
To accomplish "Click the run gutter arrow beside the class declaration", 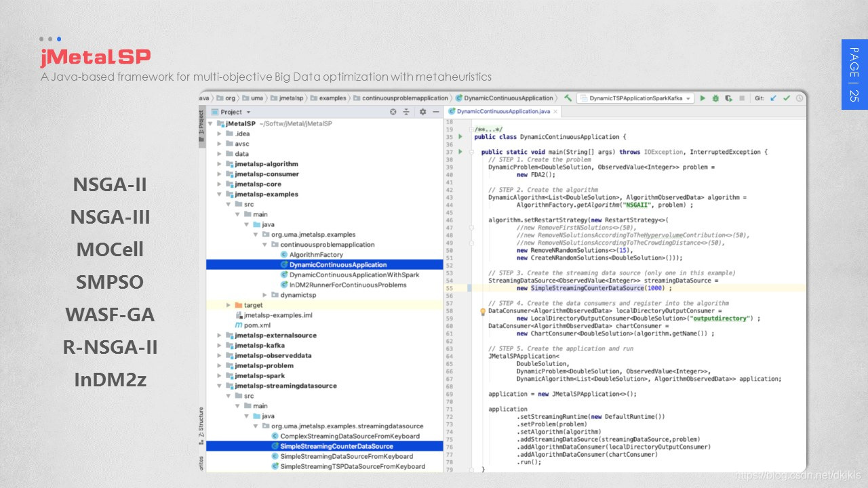I will 460,137.
